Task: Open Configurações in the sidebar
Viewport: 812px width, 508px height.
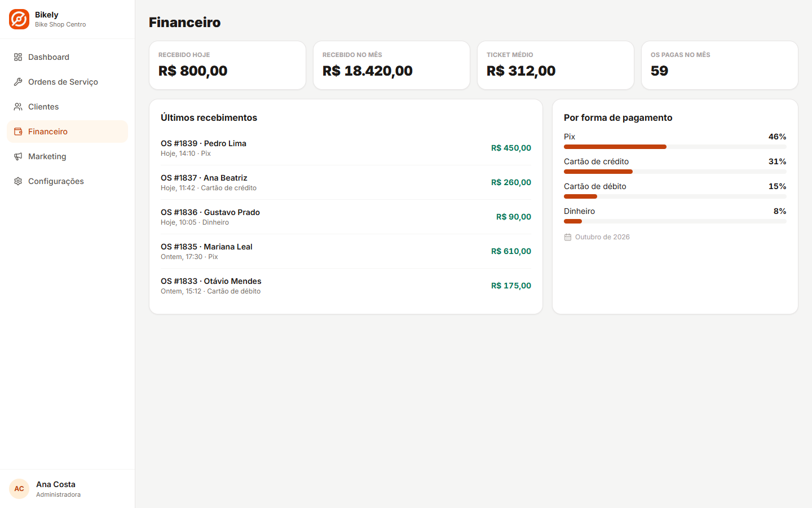Action: pyautogui.click(x=68, y=181)
